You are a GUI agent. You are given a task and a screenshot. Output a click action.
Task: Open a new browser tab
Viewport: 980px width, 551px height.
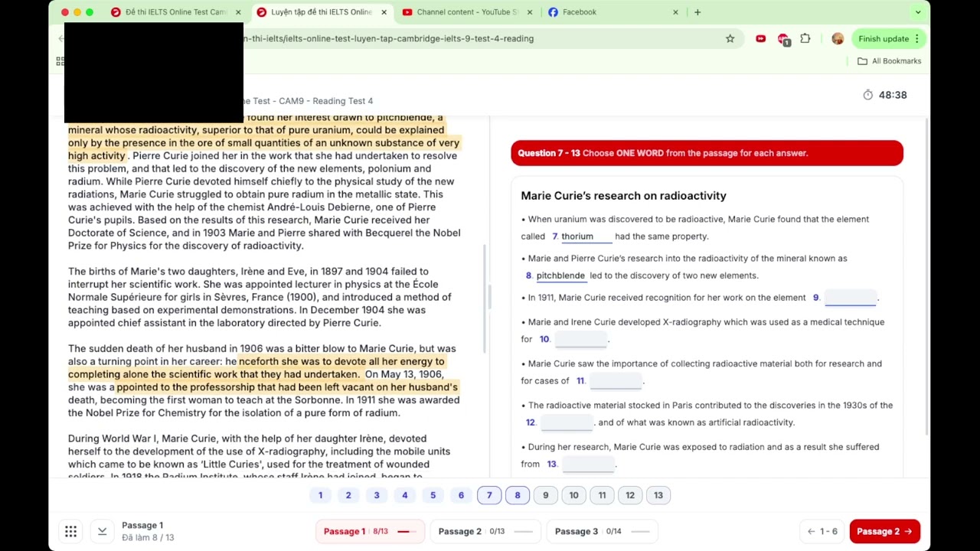pos(697,12)
